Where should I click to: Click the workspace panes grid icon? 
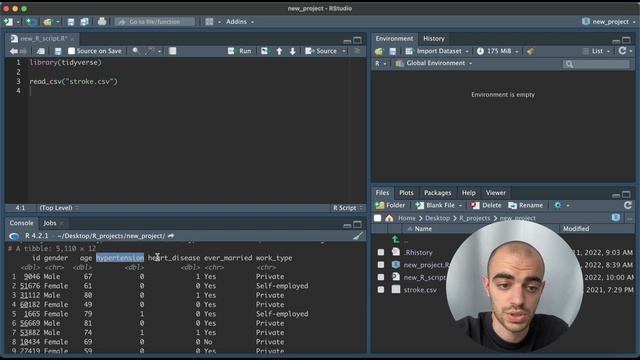(209, 22)
